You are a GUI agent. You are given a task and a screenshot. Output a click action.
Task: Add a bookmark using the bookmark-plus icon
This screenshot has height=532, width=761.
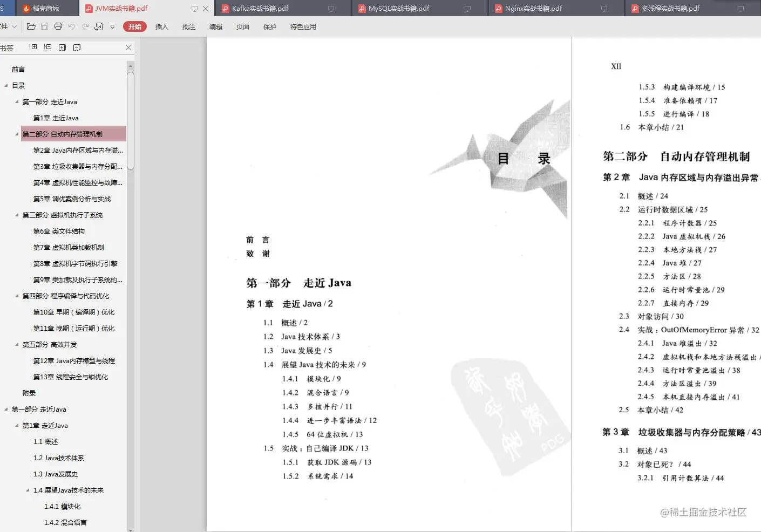[62, 47]
